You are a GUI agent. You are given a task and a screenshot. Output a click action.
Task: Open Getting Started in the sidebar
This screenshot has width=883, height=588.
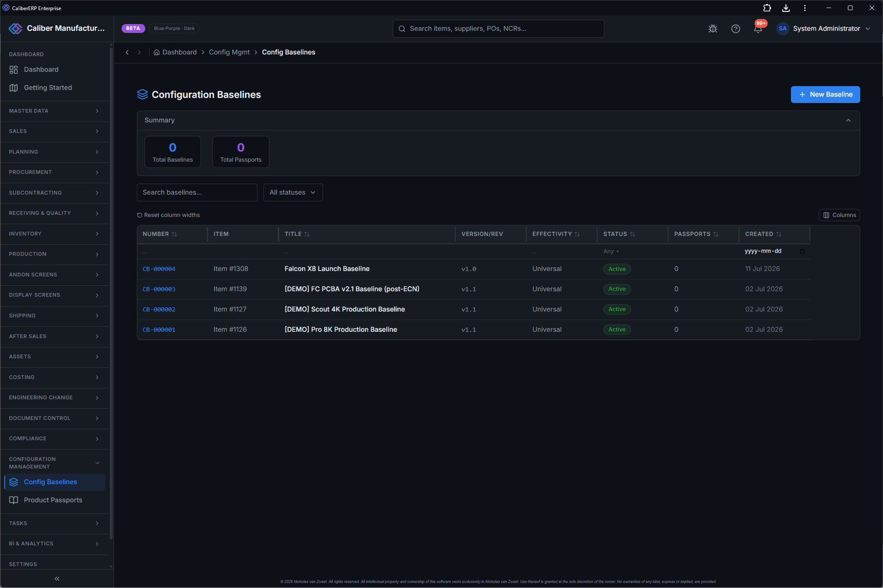[54, 88]
